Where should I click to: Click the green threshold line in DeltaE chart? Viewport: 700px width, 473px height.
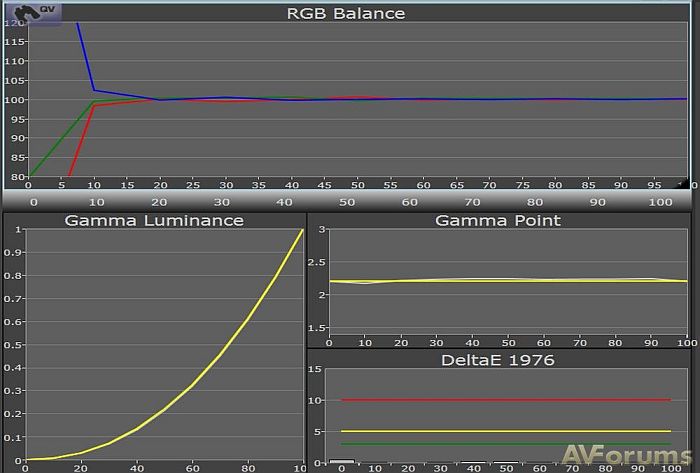(x=500, y=444)
